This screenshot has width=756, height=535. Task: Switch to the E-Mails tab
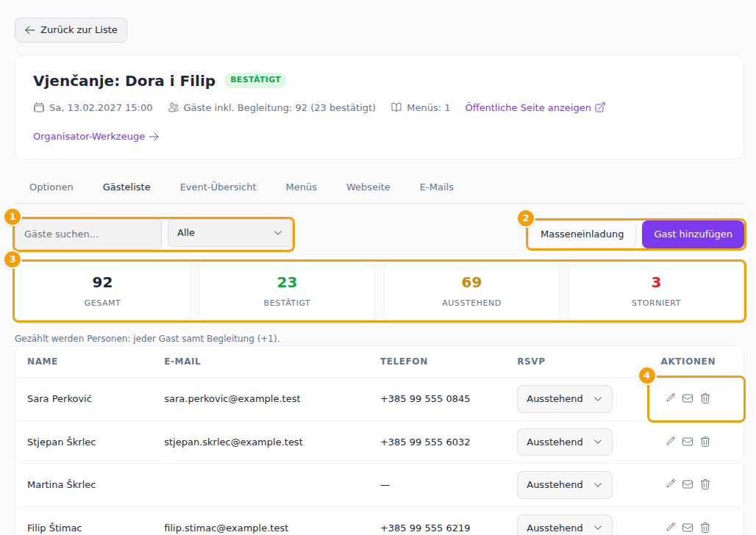437,187
